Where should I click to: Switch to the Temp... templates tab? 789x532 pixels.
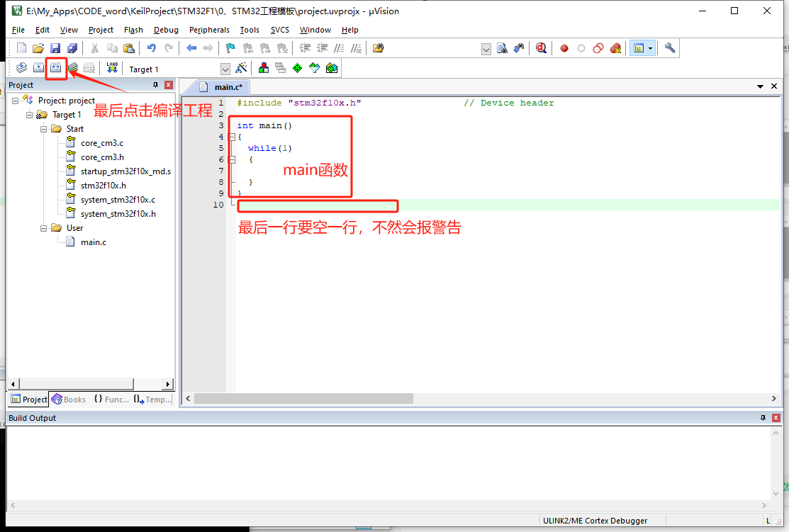pos(152,400)
